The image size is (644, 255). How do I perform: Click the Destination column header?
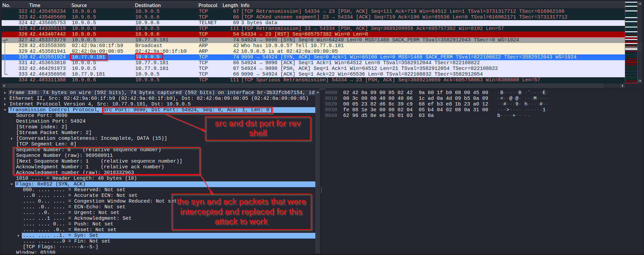click(148, 5)
